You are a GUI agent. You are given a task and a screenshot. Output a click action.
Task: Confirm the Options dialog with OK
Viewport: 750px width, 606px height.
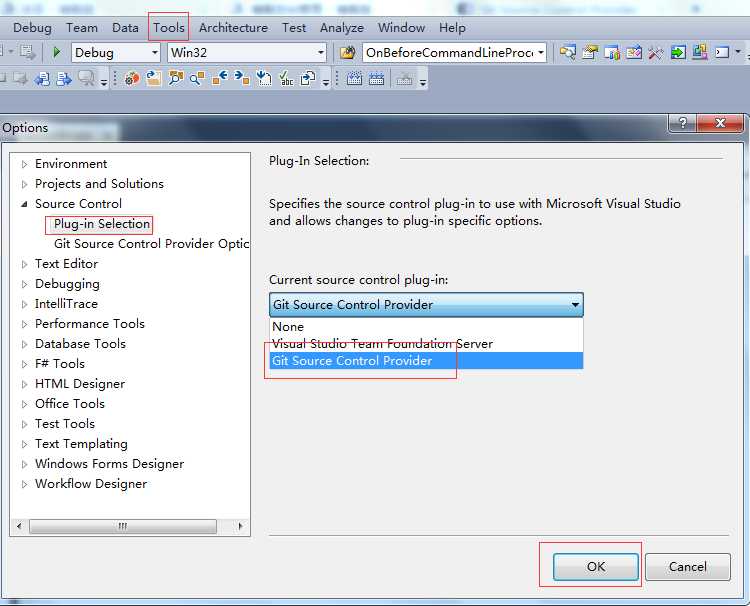596,567
